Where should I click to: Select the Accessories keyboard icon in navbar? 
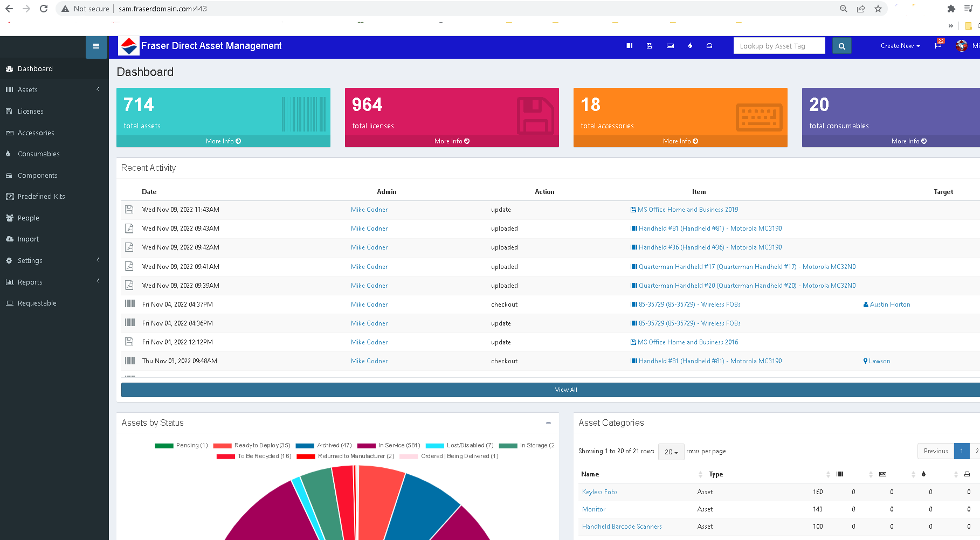tap(670, 46)
